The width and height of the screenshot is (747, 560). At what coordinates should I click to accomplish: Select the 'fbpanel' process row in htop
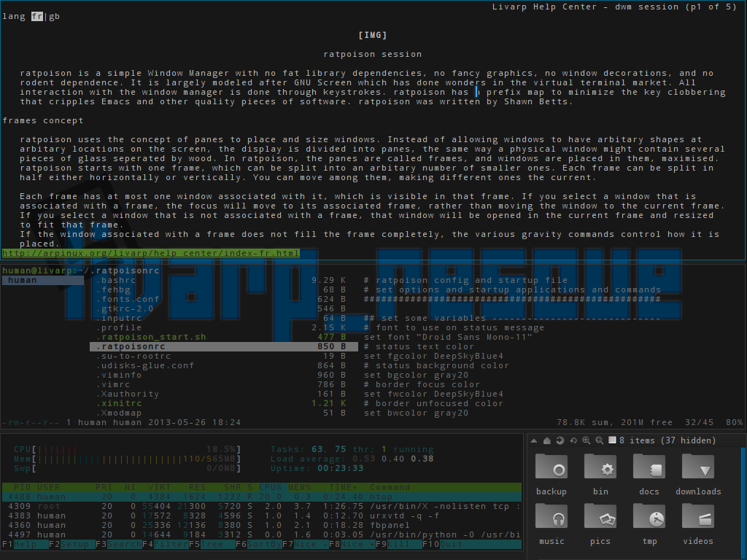point(262,525)
